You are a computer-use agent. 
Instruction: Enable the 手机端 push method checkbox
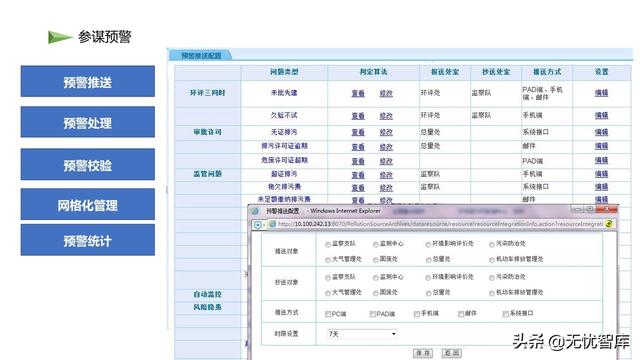(x=417, y=314)
